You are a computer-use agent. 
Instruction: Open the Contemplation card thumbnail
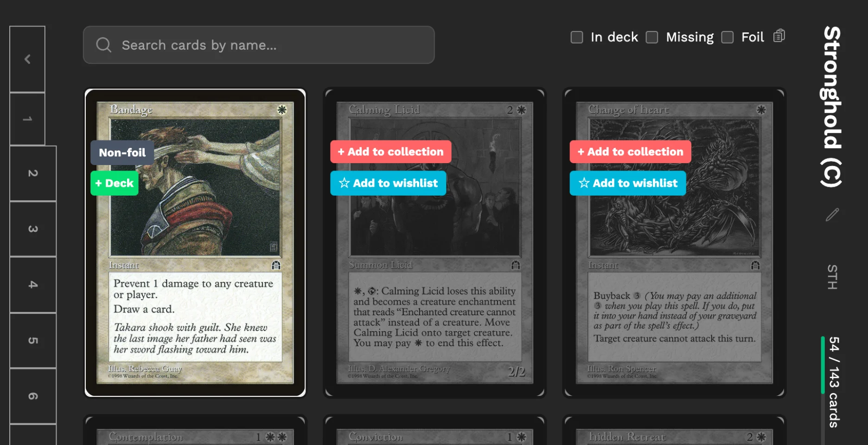tap(195, 430)
